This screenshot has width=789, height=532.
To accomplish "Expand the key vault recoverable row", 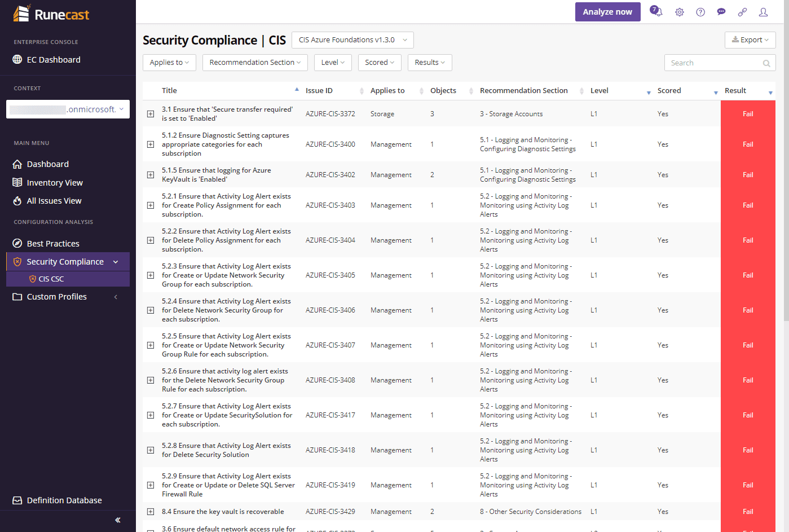I will 151,512.
